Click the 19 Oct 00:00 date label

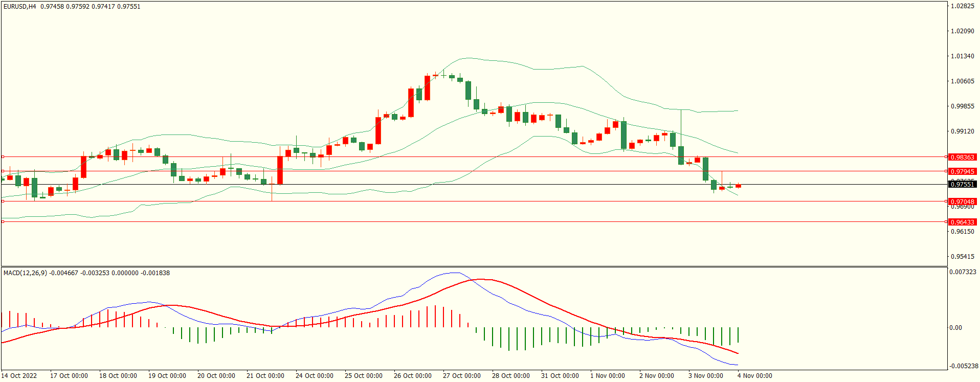tap(167, 376)
